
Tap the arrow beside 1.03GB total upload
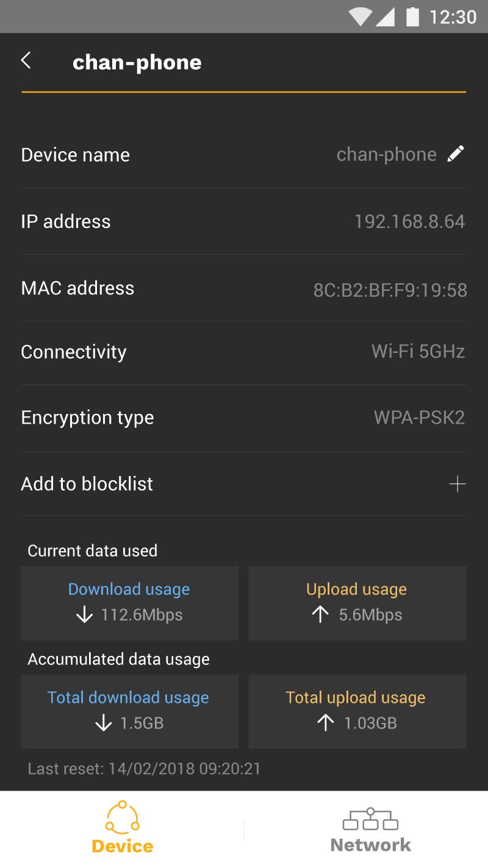pyautogui.click(x=326, y=723)
